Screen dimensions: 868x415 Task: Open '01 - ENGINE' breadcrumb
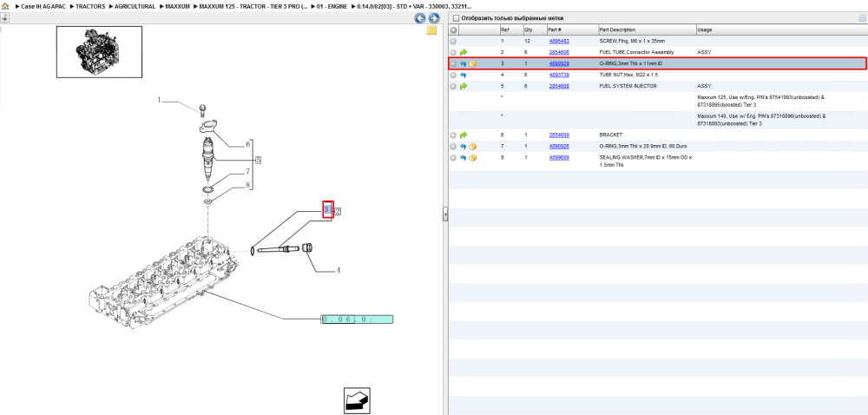[x=332, y=6]
